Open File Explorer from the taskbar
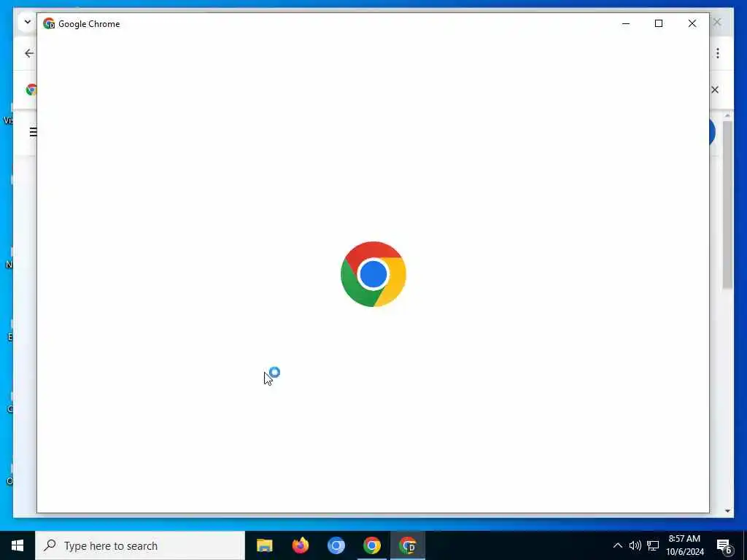Screen dimensions: 747x560 coord(264,545)
